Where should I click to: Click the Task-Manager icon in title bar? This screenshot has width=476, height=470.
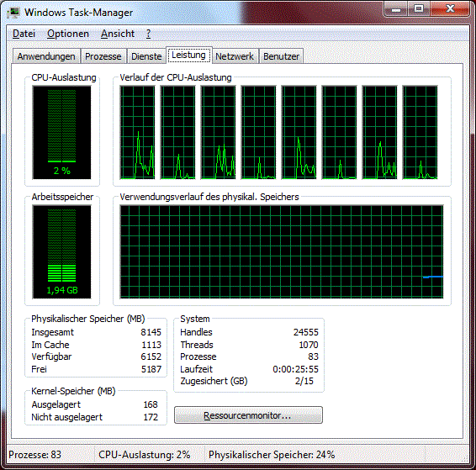[x=14, y=13]
